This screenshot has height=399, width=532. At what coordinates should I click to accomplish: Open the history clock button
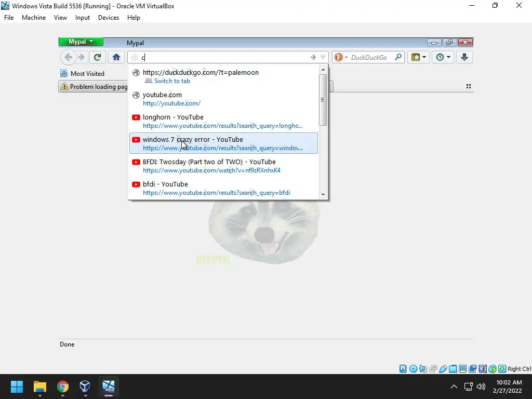(440, 57)
